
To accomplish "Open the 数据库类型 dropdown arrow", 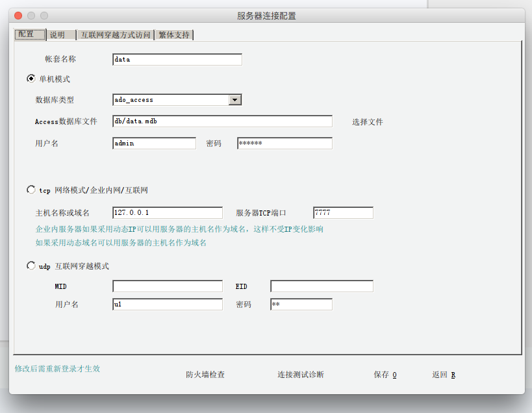I will click(235, 100).
